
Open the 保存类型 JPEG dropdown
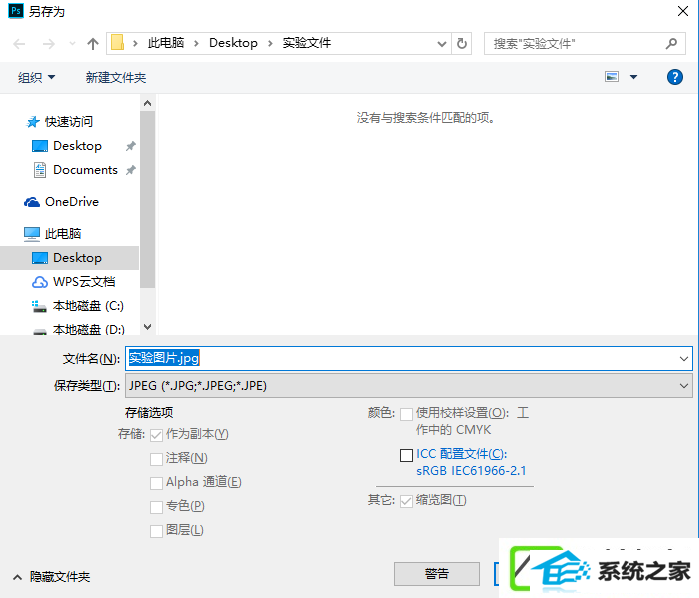tap(409, 386)
